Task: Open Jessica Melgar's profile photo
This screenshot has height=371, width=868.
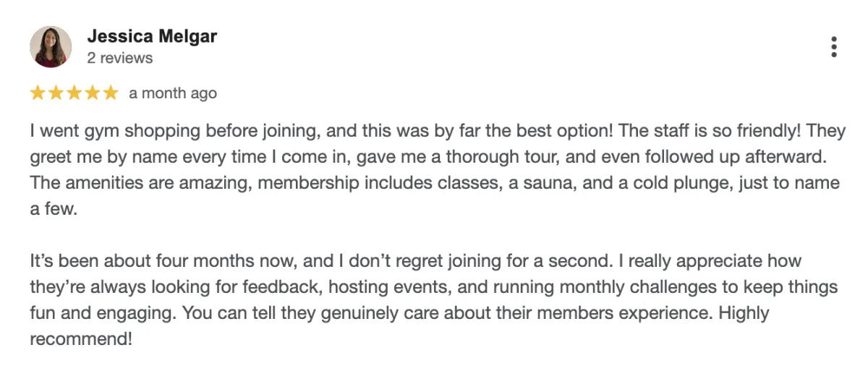Action: [51, 47]
